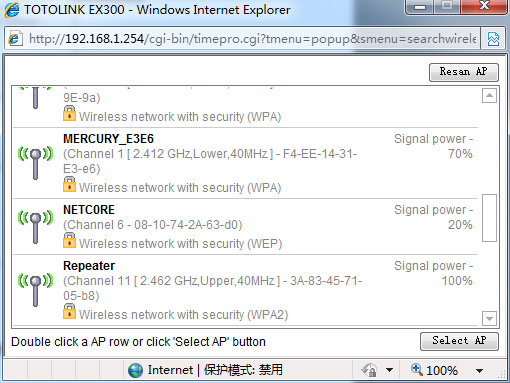Minimize the TOTOLINK EX300 window
The width and height of the screenshot is (510, 383).
420,7
